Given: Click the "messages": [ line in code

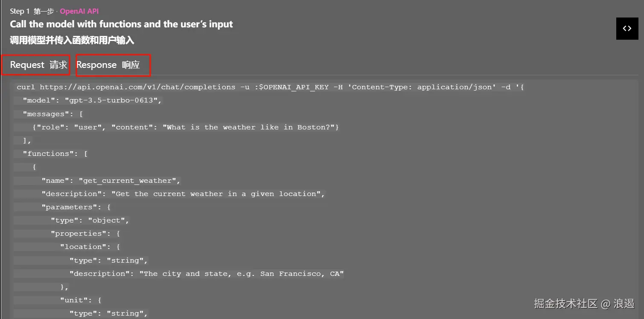Looking at the screenshot, I should (x=53, y=114).
